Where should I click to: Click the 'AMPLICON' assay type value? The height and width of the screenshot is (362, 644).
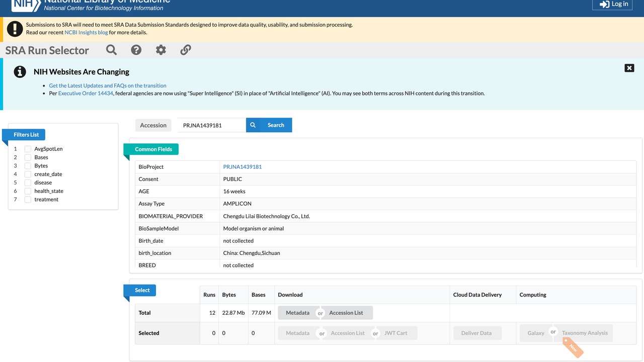click(237, 204)
